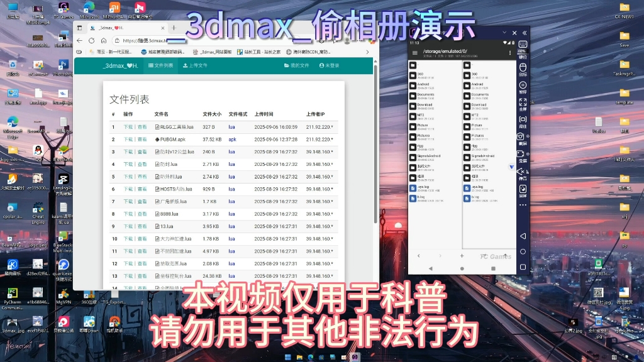Open emulator keyboard mapping tool
Viewport: 644px width, 362px height.
[523, 45]
